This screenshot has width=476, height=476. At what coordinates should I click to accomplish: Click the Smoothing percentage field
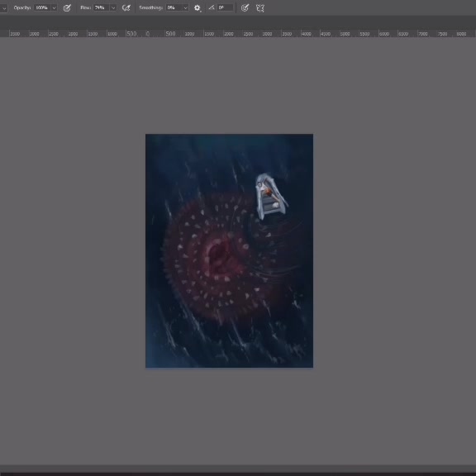[174, 8]
